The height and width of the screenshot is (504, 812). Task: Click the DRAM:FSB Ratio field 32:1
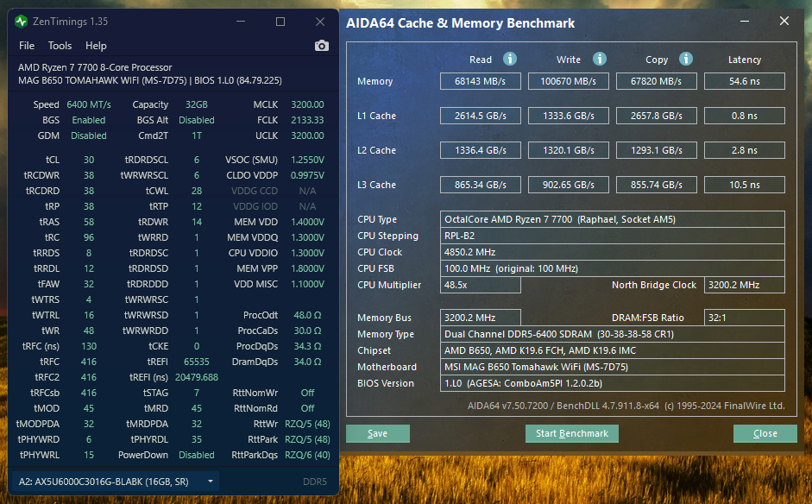pyautogui.click(x=744, y=318)
